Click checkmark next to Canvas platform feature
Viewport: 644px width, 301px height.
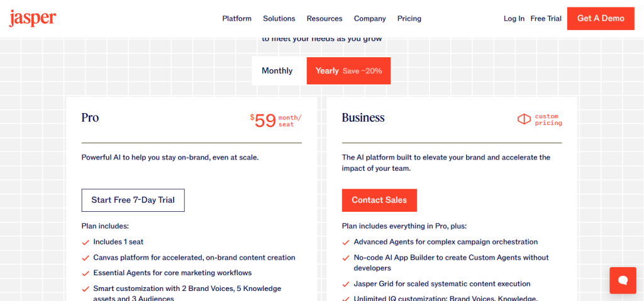tap(86, 258)
